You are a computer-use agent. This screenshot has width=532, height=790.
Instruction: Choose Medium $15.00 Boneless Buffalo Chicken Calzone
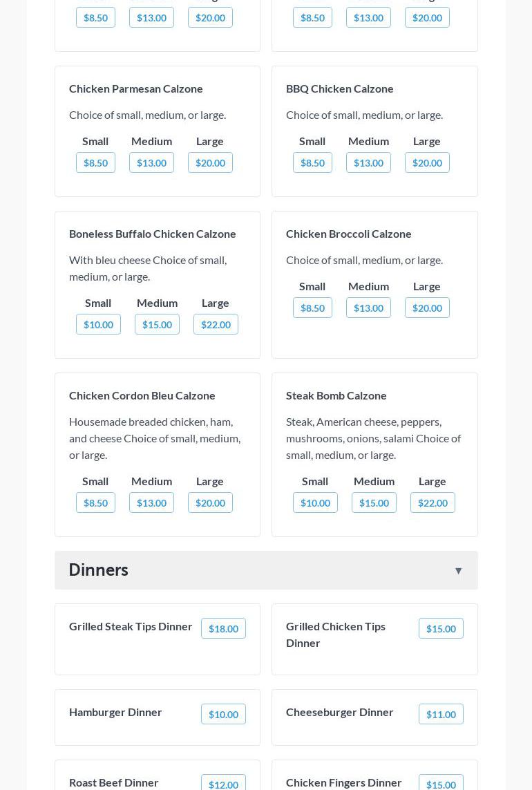point(157,325)
